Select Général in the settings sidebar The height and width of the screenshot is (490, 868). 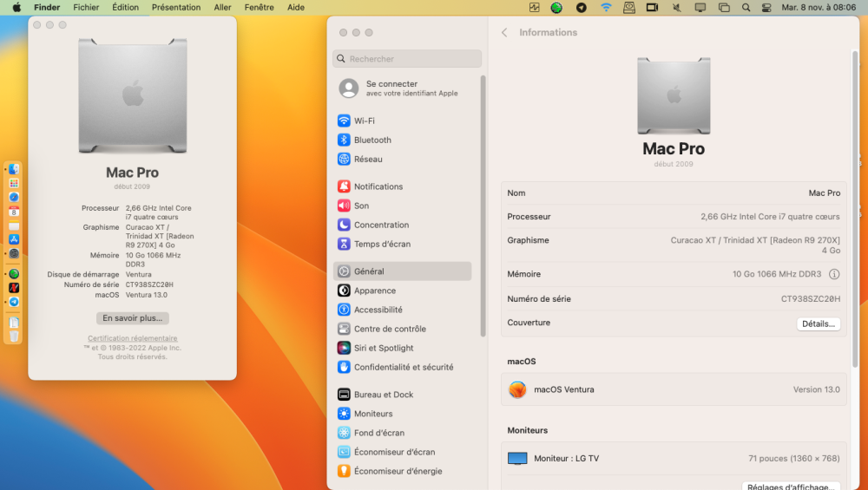(x=403, y=271)
